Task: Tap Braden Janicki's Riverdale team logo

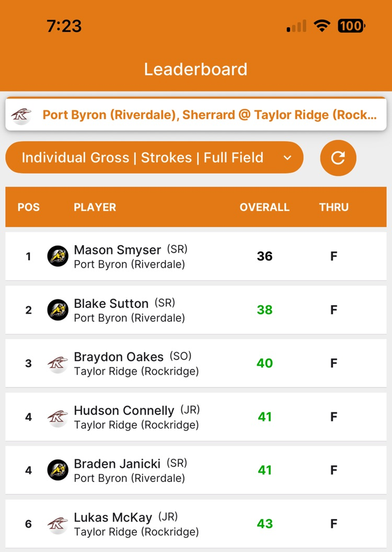Action: [x=58, y=470]
